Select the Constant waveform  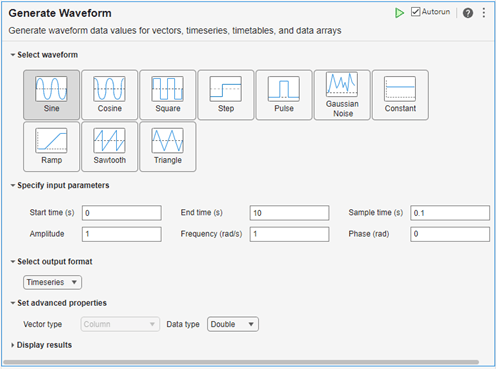pyautogui.click(x=400, y=95)
